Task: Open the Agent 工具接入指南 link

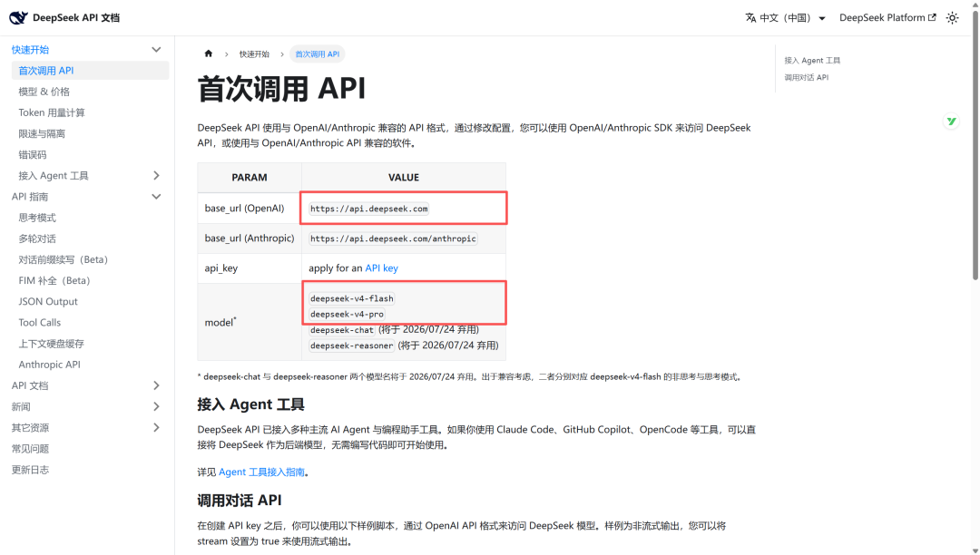Action: click(x=262, y=472)
